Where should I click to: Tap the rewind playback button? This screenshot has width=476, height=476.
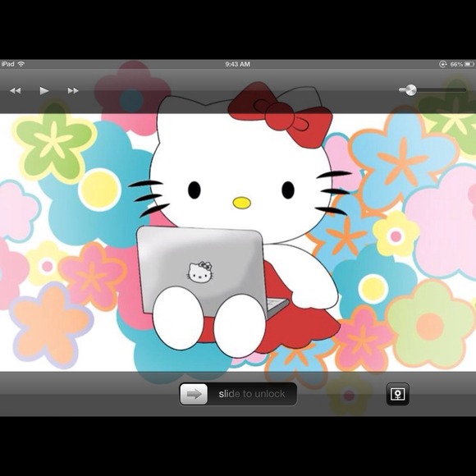[x=15, y=90]
